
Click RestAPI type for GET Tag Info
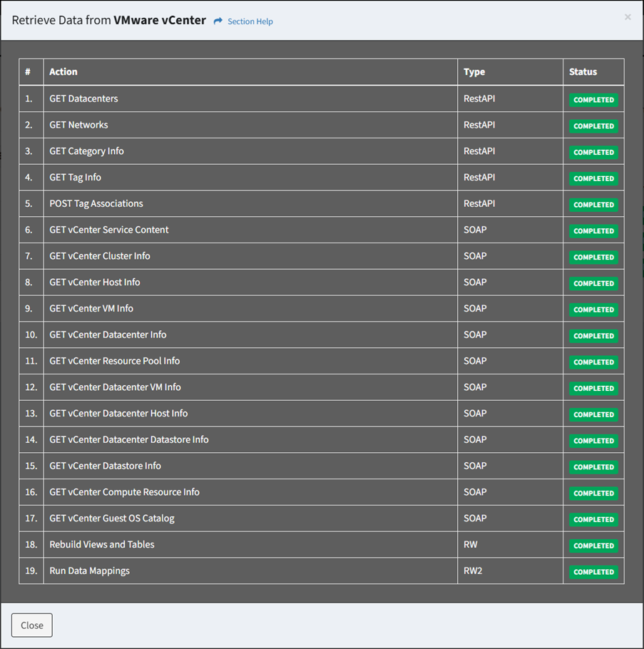(479, 177)
